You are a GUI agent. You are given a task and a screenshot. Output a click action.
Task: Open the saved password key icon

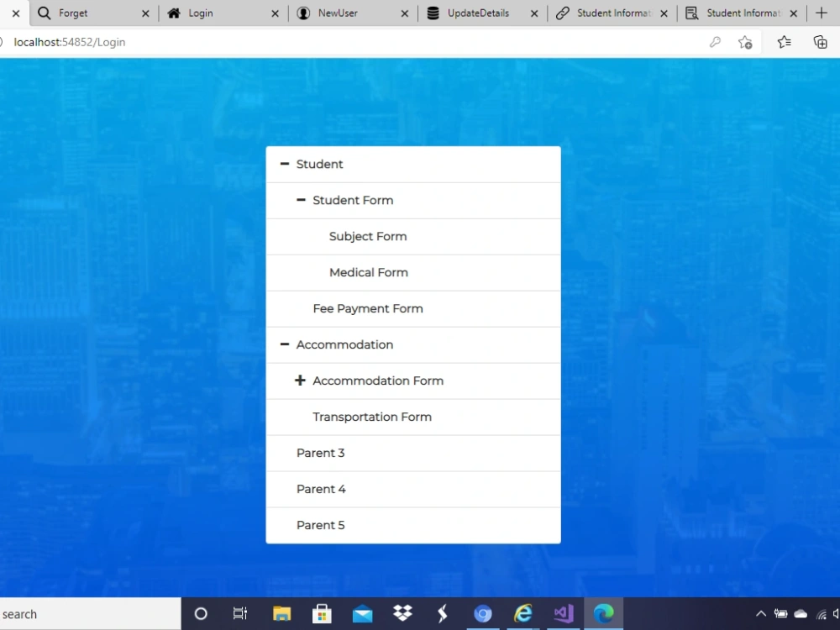coord(715,42)
